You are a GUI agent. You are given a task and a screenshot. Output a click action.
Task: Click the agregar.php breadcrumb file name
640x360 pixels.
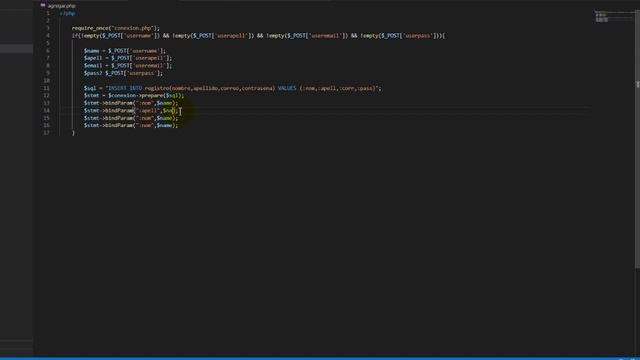coord(62,6)
